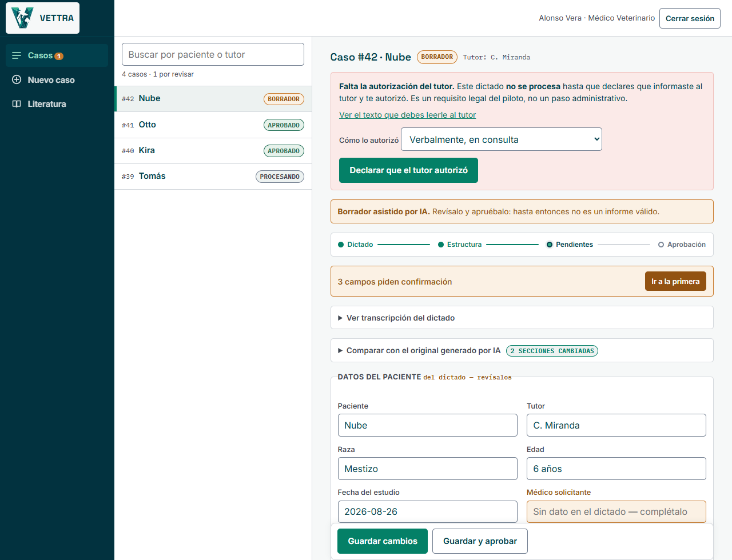This screenshot has width=732, height=560.
Task: Open Casos list icon in sidebar
Action: [17, 55]
